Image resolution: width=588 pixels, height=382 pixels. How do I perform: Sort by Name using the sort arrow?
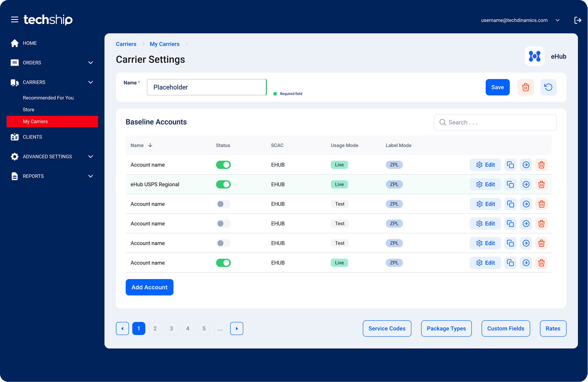(150, 145)
